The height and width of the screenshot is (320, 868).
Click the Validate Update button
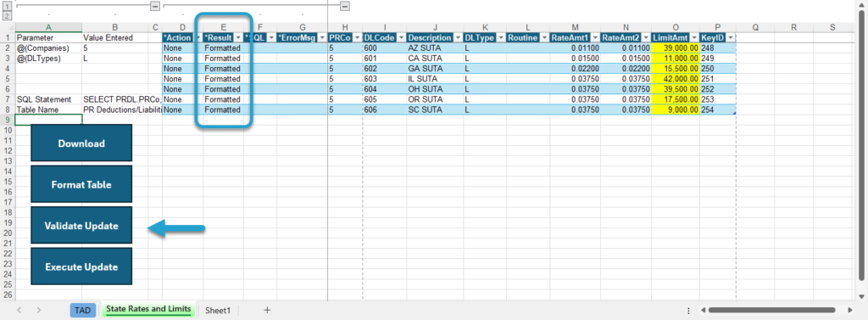click(x=81, y=225)
